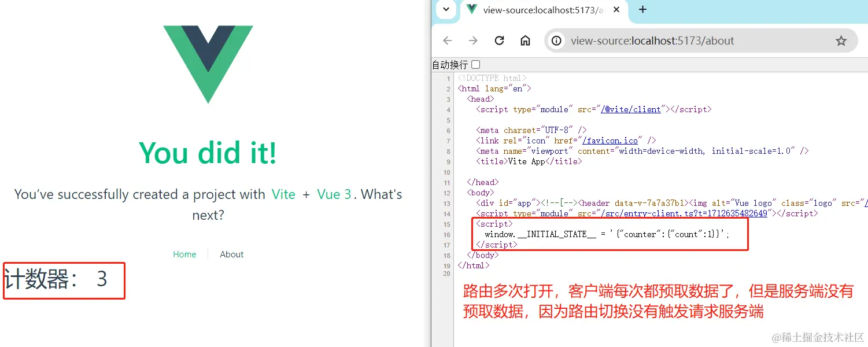Go to the browser home page icon

click(x=525, y=40)
